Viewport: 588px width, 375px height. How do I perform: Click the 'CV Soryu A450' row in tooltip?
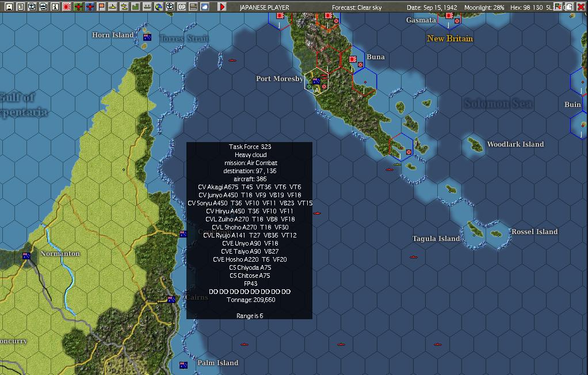(x=250, y=203)
